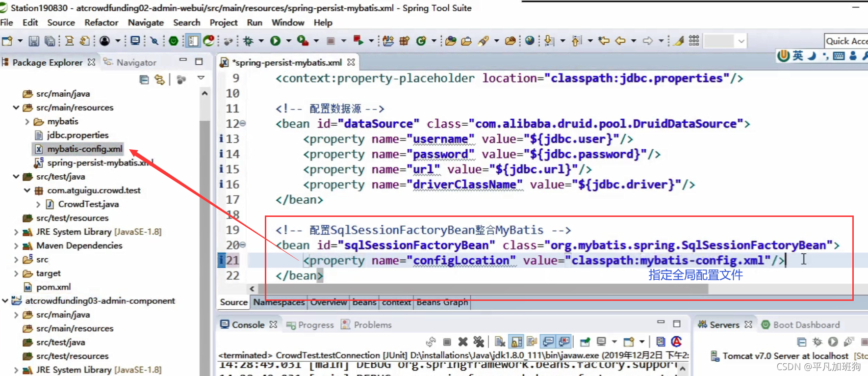Click the Clear Console icon

pyautogui.click(x=500, y=342)
